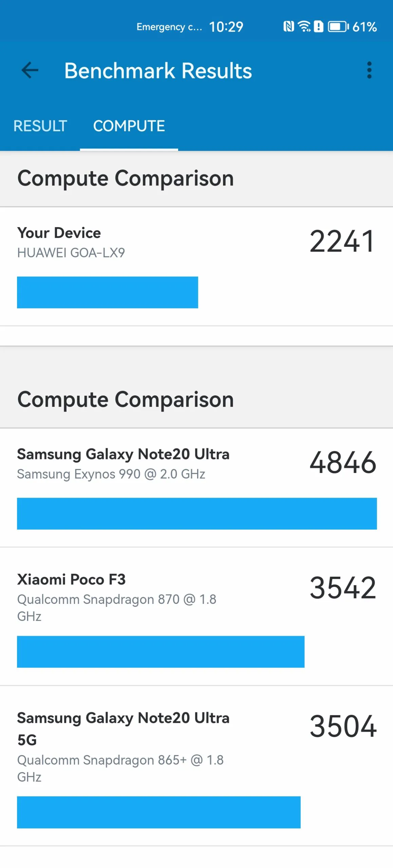Tap the NFC status icon
The height and width of the screenshot is (868, 393).
point(288,26)
